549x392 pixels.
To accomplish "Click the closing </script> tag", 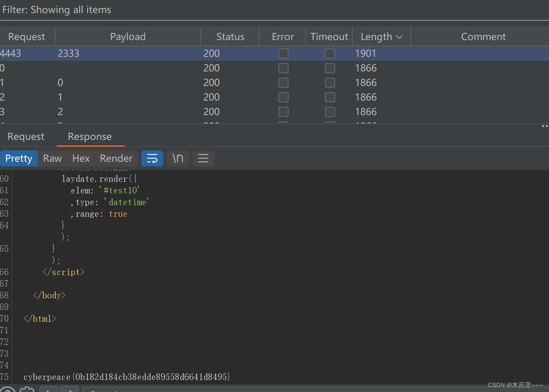I will tap(63, 272).
